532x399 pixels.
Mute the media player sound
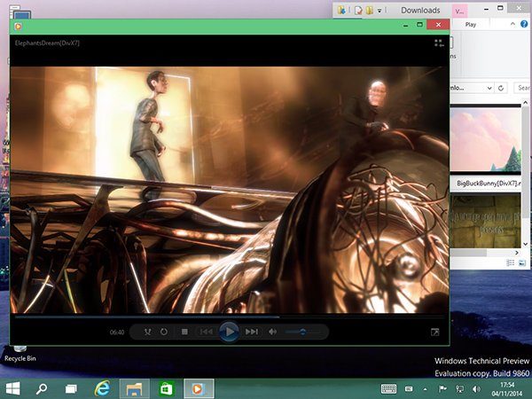click(x=272, y=332)
